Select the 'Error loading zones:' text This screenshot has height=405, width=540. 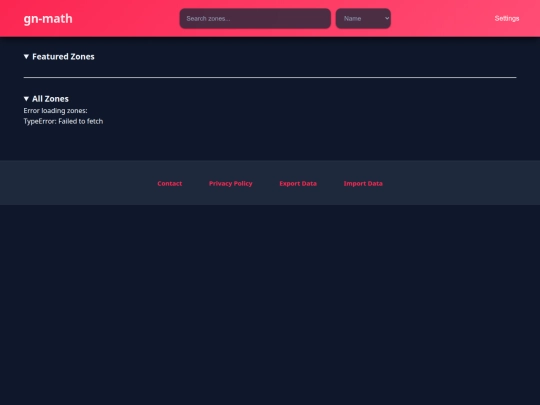(55, 111)
